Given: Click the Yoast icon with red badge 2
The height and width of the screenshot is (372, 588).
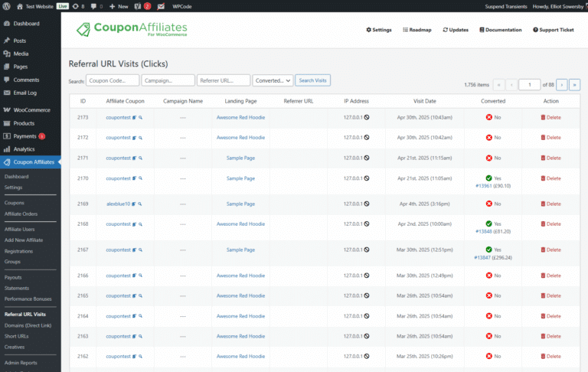Looking at the screenshot, I should 142,6.
